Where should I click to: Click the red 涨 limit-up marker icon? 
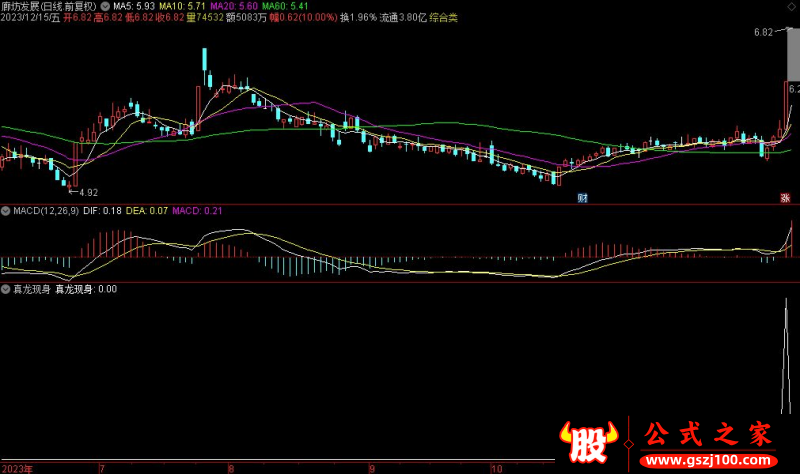pos(785,198)
